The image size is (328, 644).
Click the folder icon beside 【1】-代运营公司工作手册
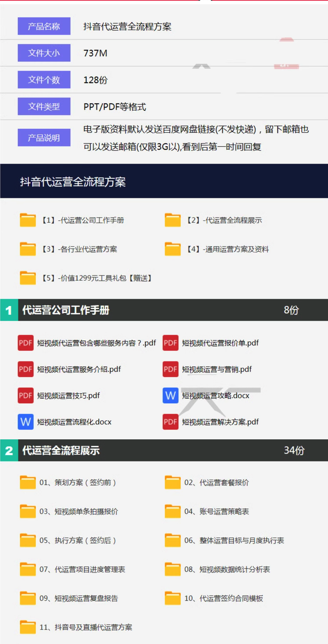(x=28, y=220)
